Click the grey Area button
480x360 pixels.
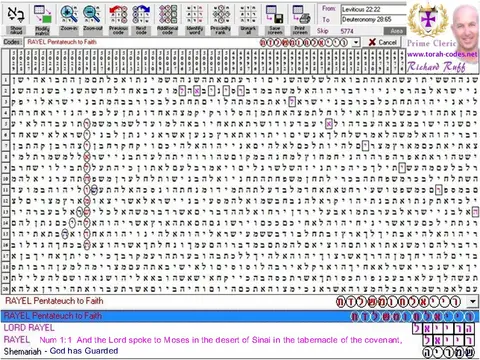click(x=395, y=31)
